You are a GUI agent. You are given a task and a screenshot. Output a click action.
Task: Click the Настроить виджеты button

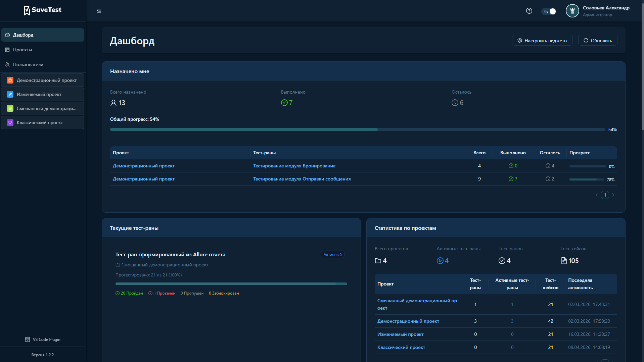tap(542, 40)
